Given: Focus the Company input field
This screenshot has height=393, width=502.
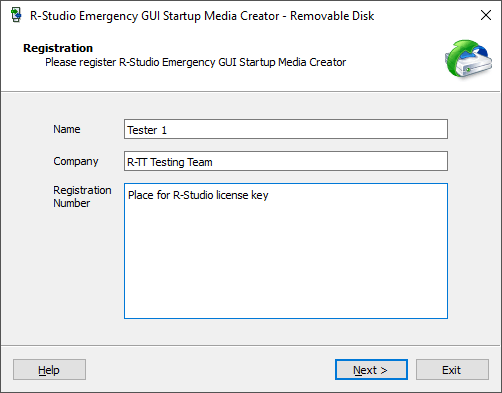Looking at the screenshot, I should pyautogui.click(x=286, y=161).
